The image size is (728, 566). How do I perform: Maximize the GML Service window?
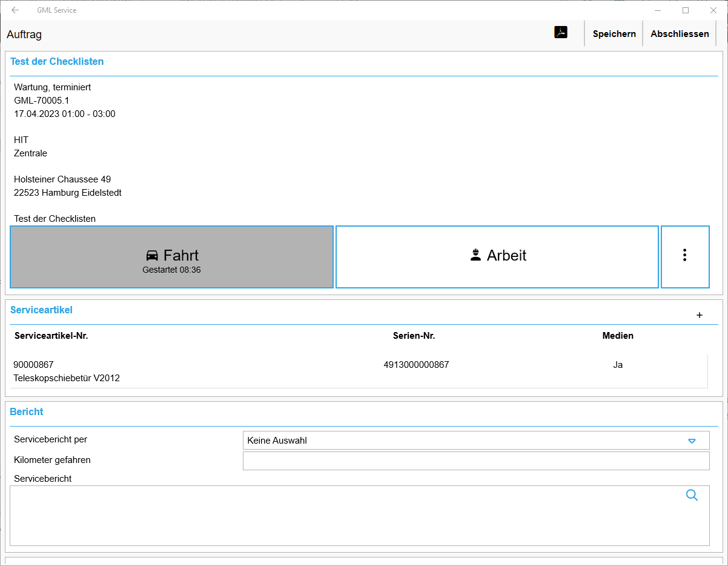[686, 10]
